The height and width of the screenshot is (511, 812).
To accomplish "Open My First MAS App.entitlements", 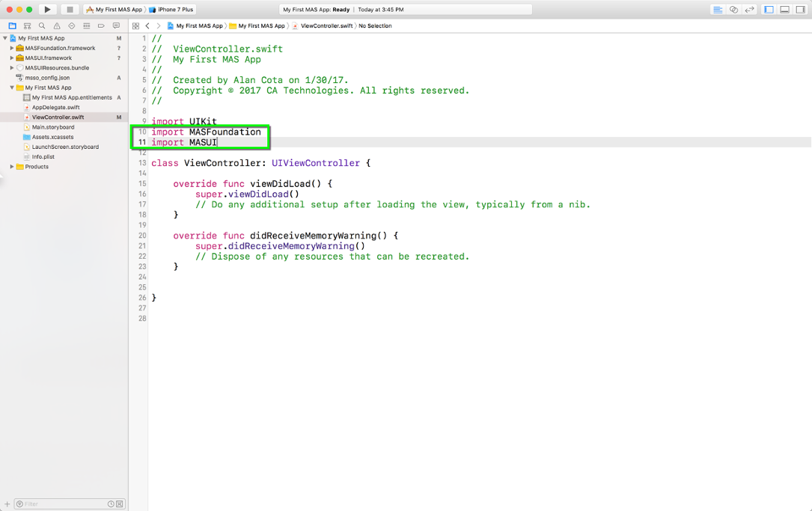I will point(72,97).
